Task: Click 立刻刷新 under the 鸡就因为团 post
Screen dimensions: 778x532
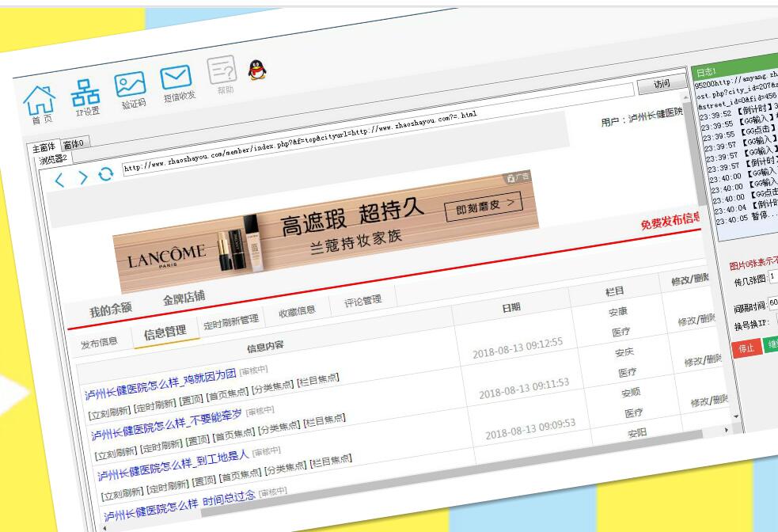Action: click(109, 413)
